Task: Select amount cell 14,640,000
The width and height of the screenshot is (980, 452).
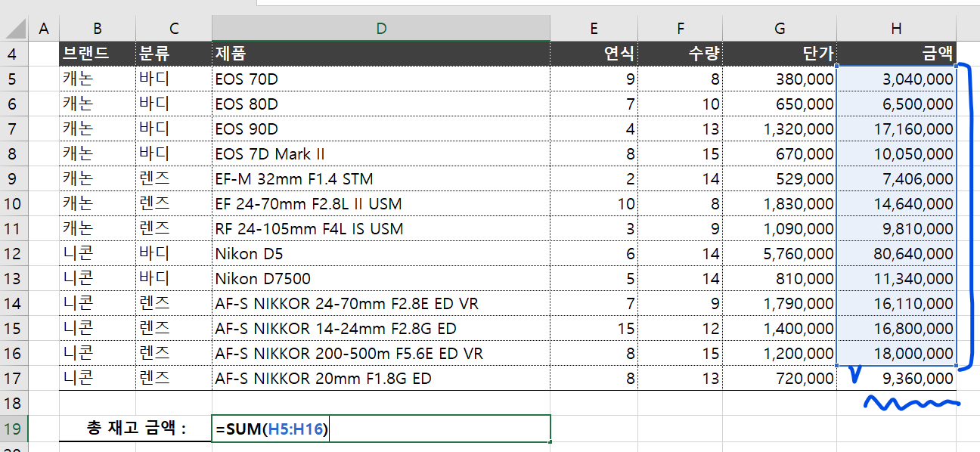Action: coord(896,203)
